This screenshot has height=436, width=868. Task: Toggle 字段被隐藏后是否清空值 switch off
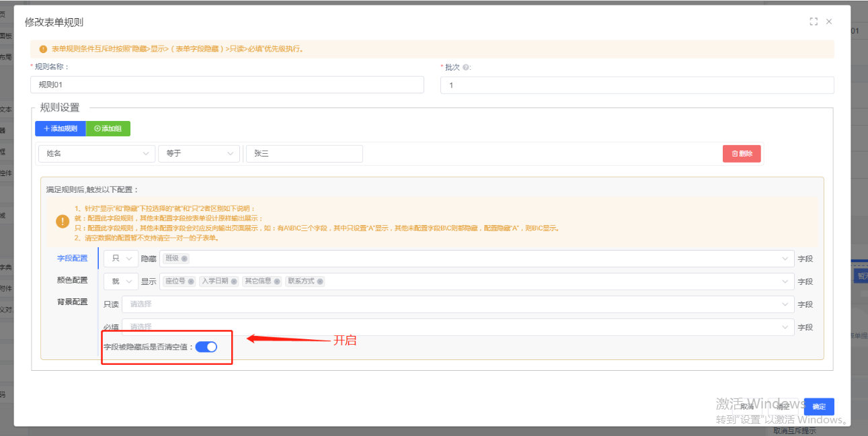206,347
